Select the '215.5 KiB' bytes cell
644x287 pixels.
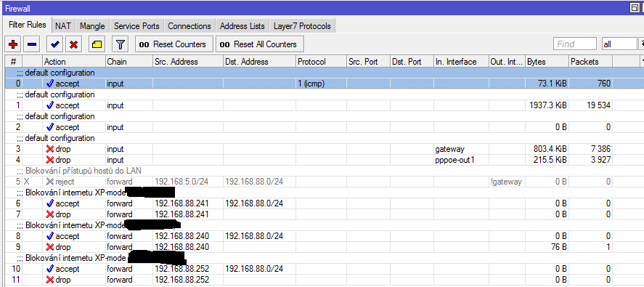547,160
